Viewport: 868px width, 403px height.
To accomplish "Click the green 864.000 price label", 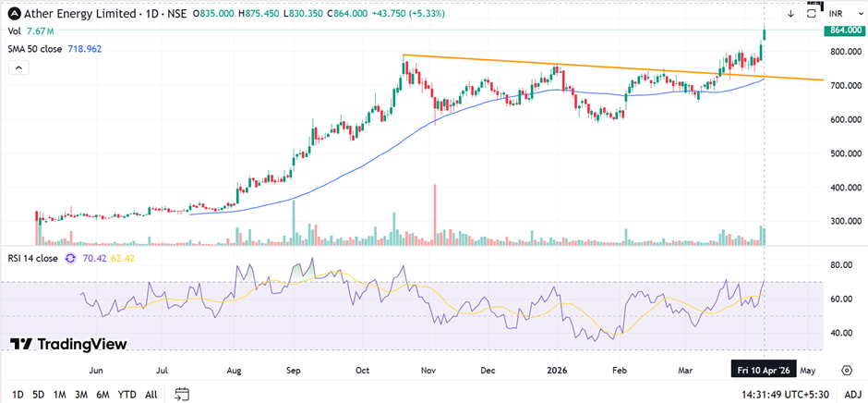I will click(x=844, y=31).
